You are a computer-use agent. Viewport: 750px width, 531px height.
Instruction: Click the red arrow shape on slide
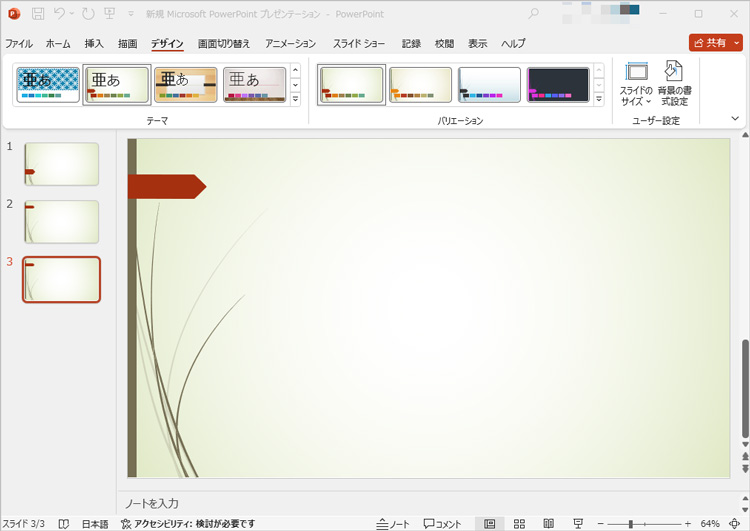tap(167, 187)
